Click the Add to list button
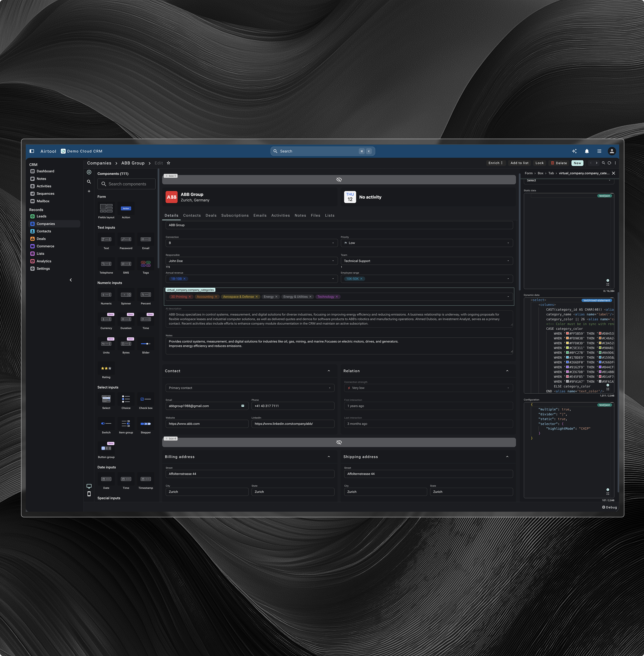Screen dimensions: 644x656 point(519,163)
